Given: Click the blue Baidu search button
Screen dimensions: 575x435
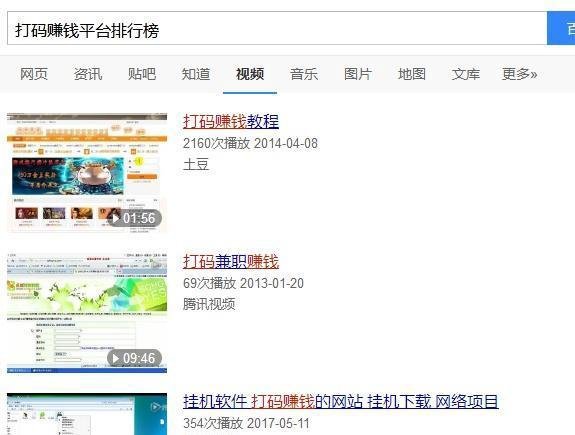Looking at the screenshot, I should [561, 28].
